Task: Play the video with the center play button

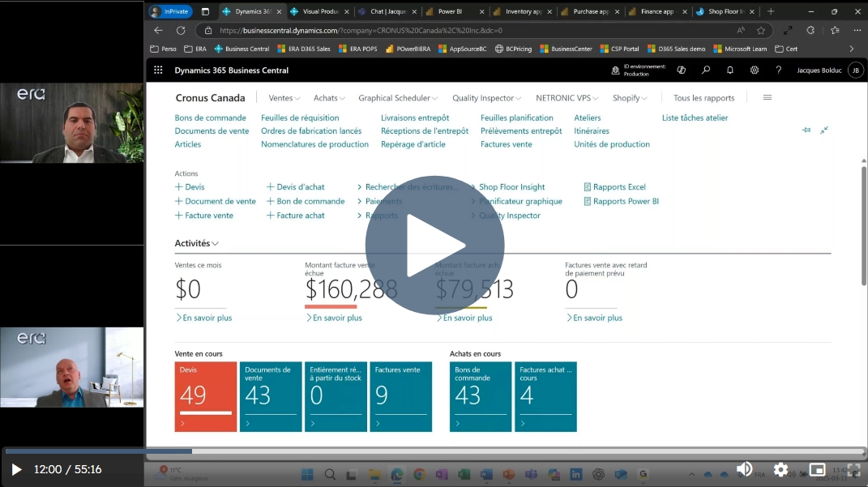Action: click(x=434, y=246)
